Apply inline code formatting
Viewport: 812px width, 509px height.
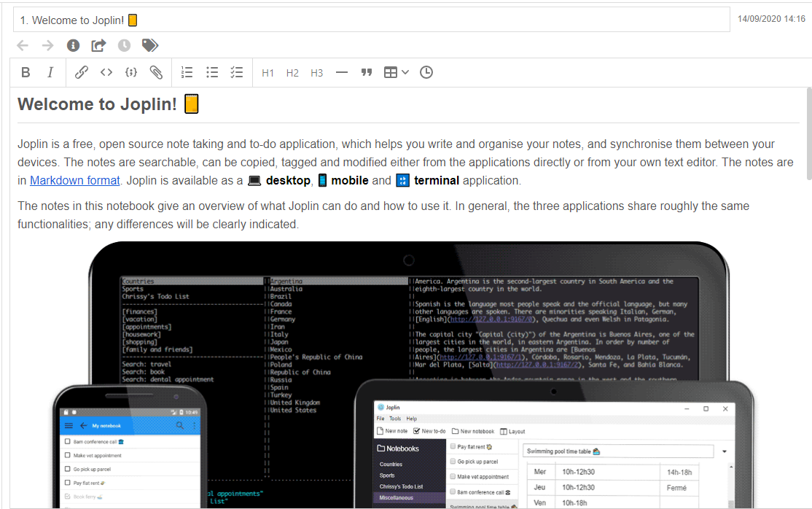tap(106, 73)
